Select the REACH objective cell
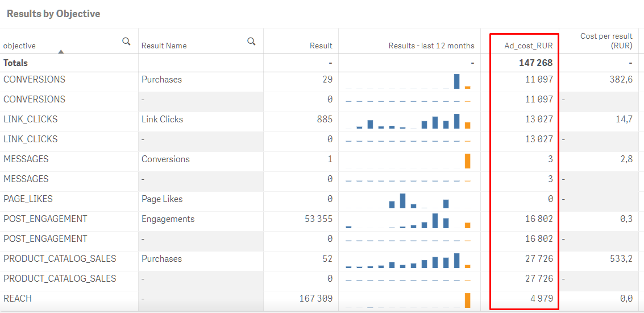644x313 pixels. (18, 298)
